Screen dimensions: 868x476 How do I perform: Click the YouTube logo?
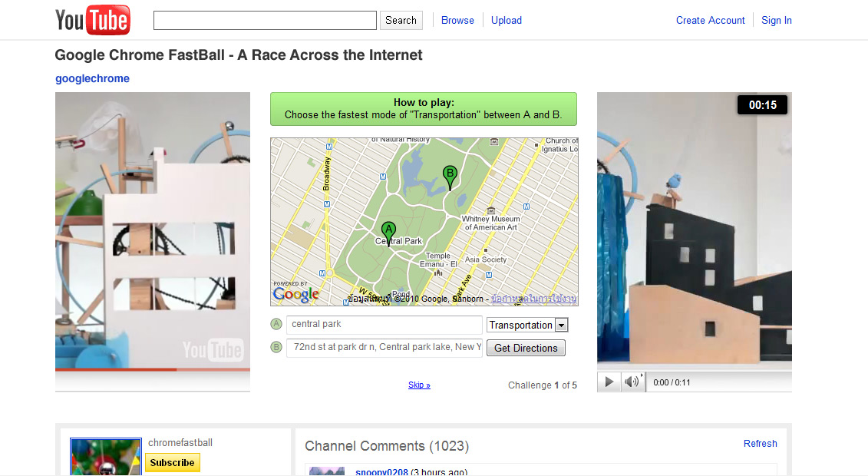[92, 21]
